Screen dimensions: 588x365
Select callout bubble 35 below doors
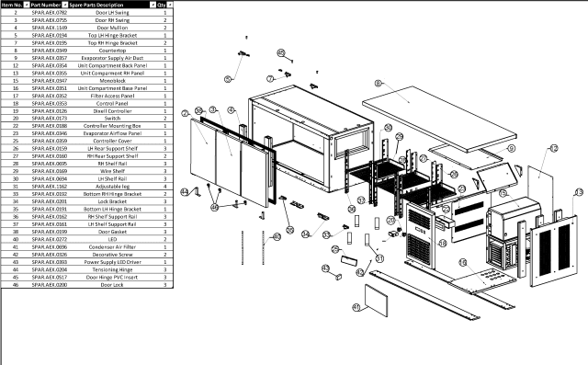click(290, 230)
